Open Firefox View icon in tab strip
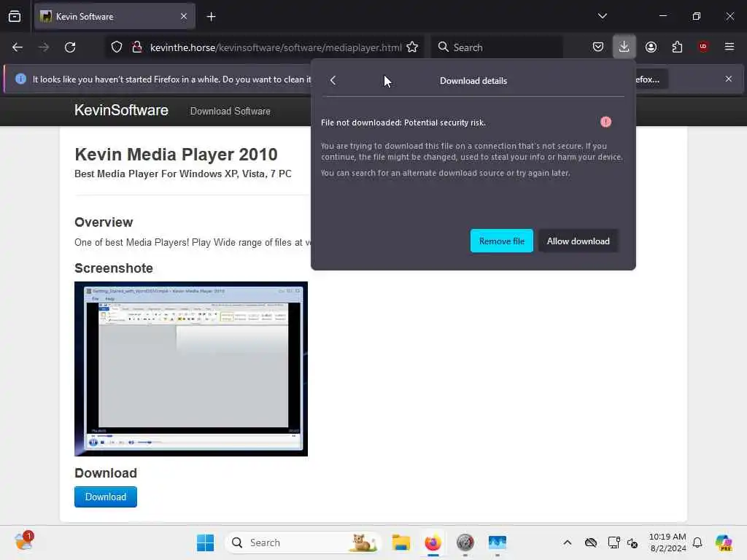The image size is (747, 560). [x=15, y=17]
